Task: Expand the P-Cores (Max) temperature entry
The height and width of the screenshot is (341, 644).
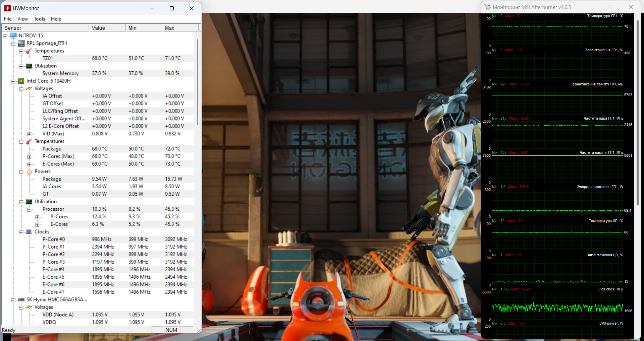Action: point(30,157)
